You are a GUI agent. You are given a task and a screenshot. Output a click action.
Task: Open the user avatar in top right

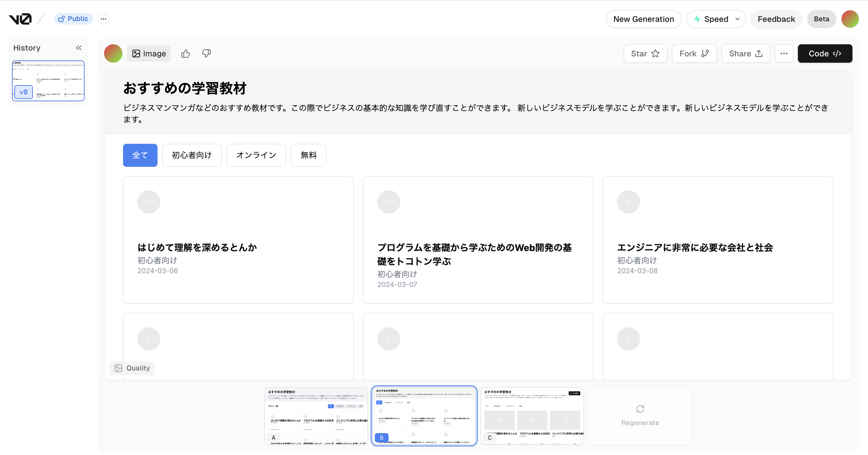(850, 19)
